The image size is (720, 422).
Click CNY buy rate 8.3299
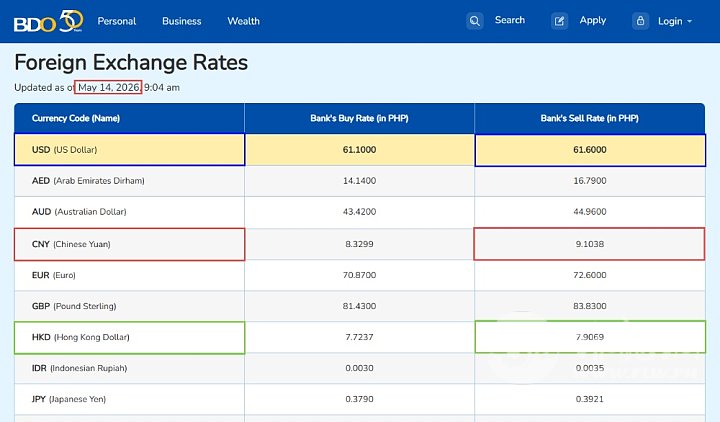359,244
